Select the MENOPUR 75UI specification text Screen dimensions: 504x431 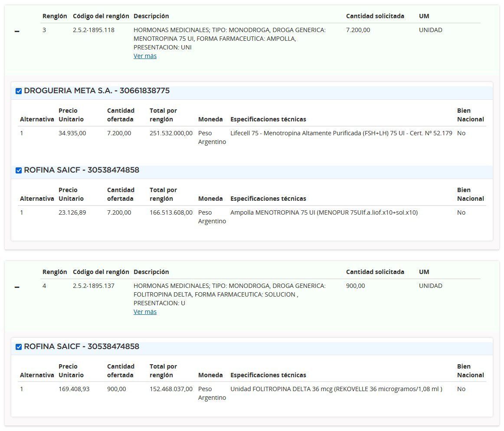click(x=324, y=212)
